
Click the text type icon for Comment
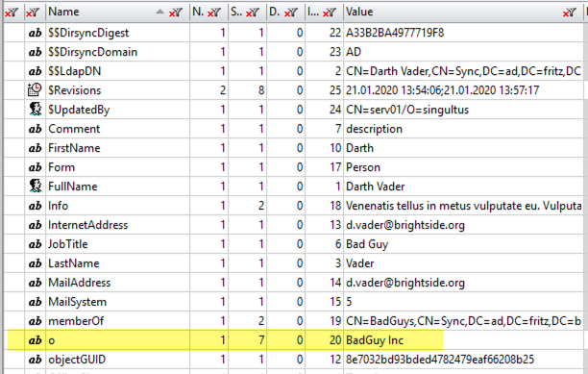(35, 129)
